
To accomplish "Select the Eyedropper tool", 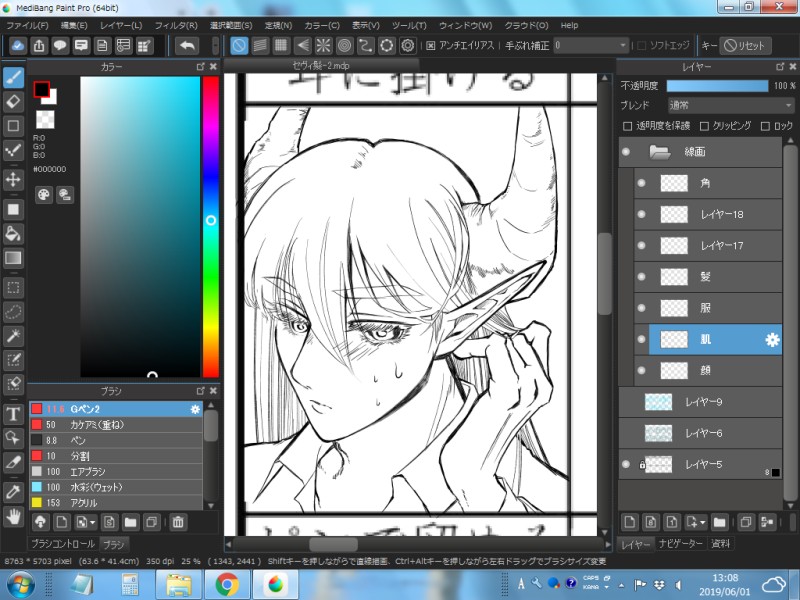I will 14,492.
